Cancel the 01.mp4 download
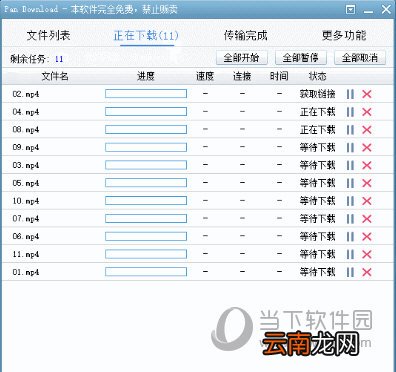This screenshot has width=396, height=372. (367, 272)
